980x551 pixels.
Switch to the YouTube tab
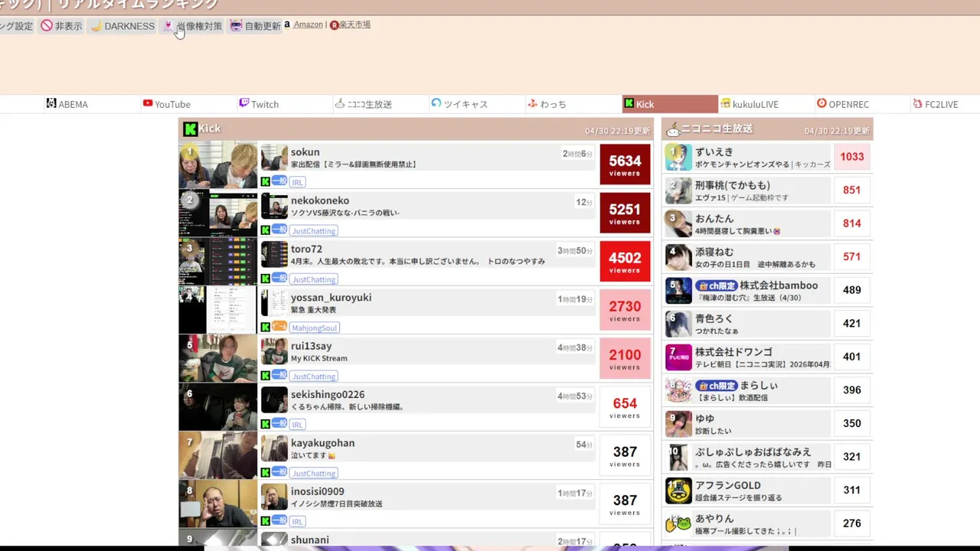pyautogui.click(x=166, y=104)
